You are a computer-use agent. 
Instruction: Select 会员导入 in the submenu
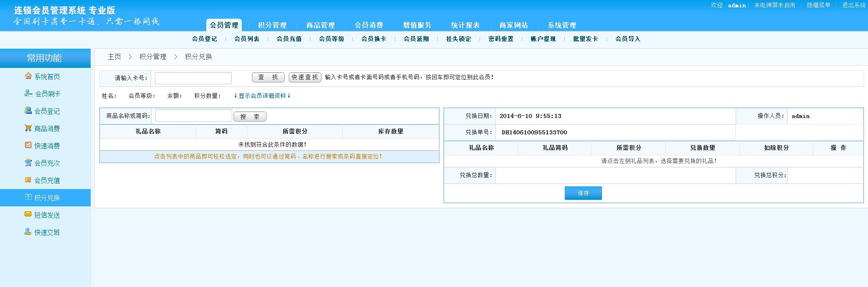[628, 39]
